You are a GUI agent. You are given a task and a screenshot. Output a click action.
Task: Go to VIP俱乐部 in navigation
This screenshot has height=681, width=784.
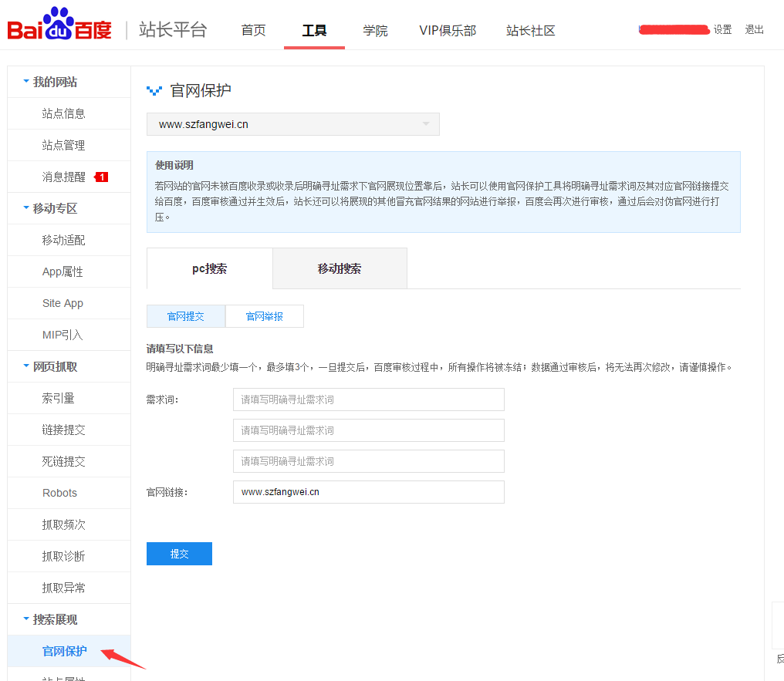point(448,31)
